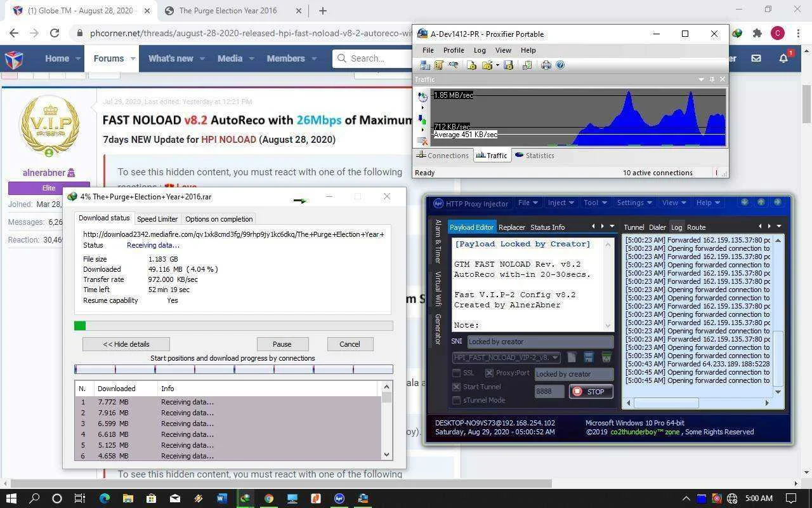Screen dimensions: 812x508
Task: Switch to Statistics tab in Proxifier
Action: tap(534, 155)
